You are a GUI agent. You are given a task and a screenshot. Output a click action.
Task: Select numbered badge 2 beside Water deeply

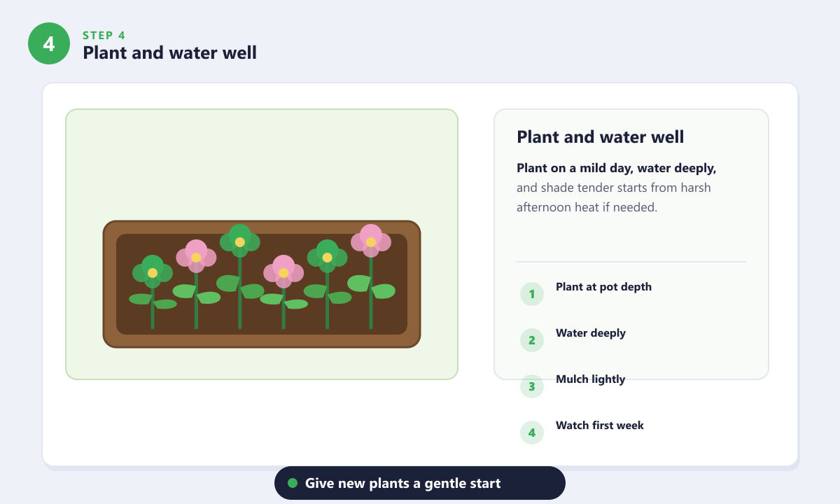pyautogui.click(x=532, y=340)
